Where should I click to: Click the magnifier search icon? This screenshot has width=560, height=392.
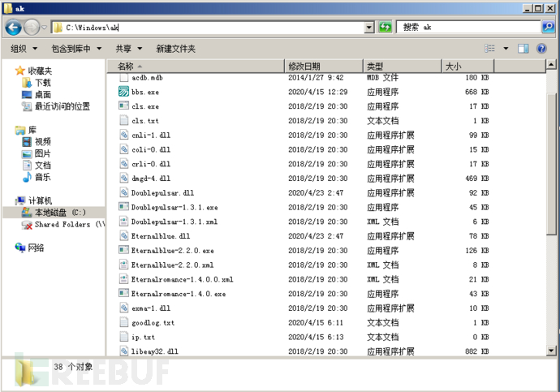coord(548,27)
